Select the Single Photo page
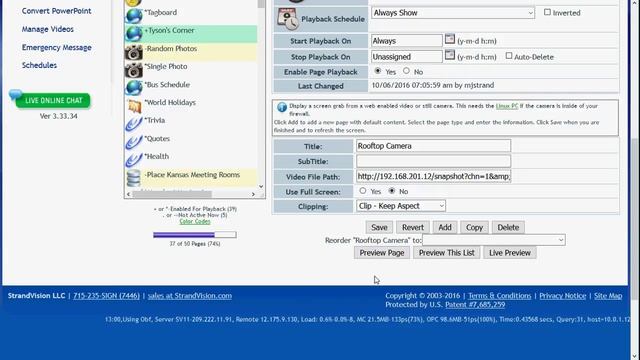 coord(166,67)
